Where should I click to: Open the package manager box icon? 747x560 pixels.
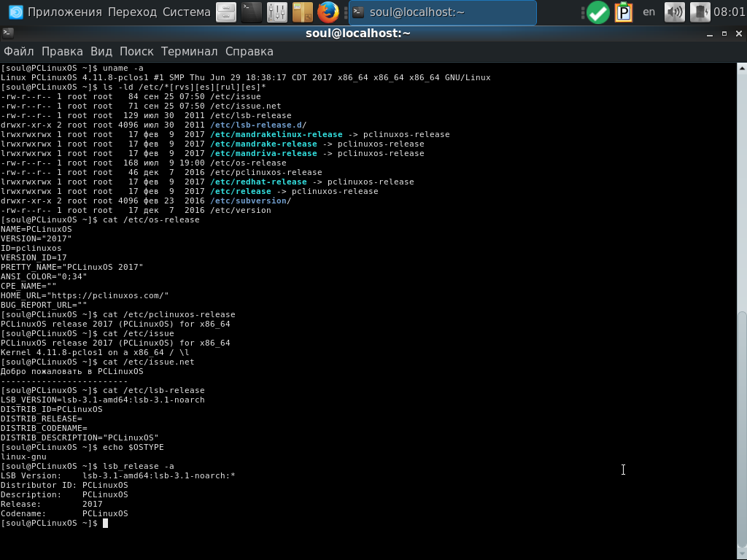tap(303, 12)
